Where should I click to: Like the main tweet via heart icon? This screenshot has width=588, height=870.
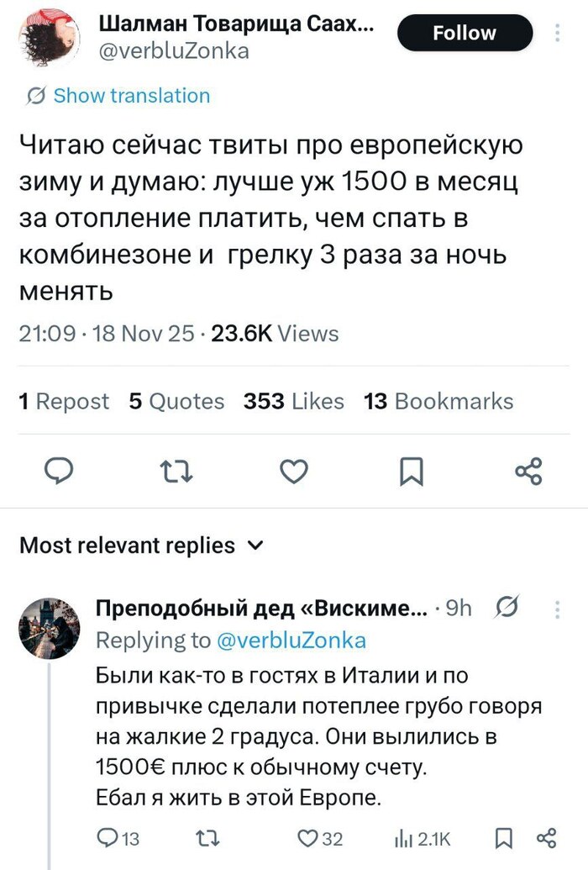294,472
